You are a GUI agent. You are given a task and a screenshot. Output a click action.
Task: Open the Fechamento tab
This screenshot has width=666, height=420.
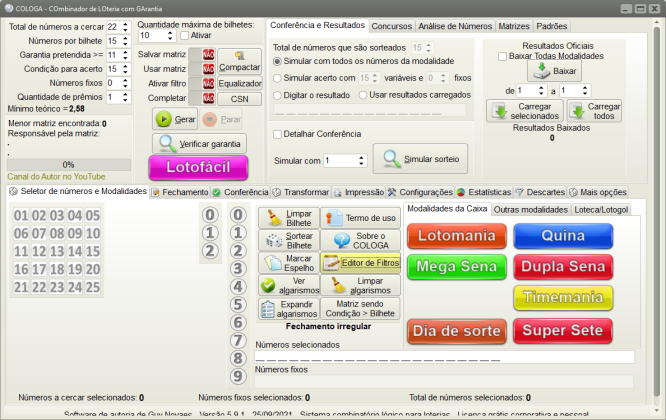181,192
